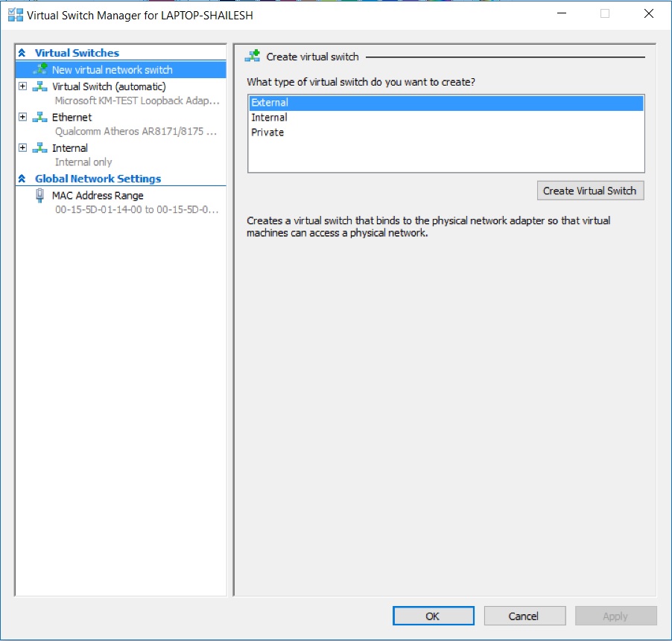Expand the Virtual Switch (automatic) tree node
Viewport: 672px width, 641px height.
[x=22, y=86]
